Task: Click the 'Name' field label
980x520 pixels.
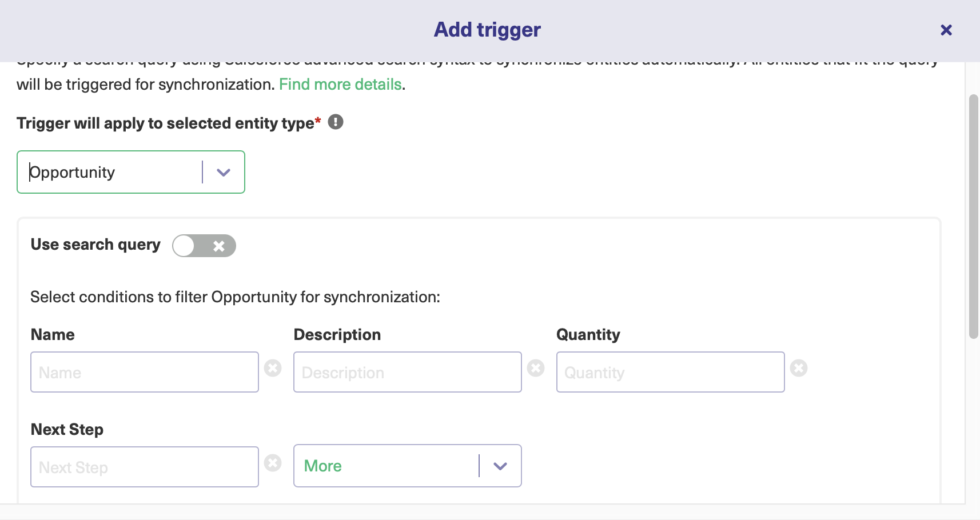Action: pos(53,335)
